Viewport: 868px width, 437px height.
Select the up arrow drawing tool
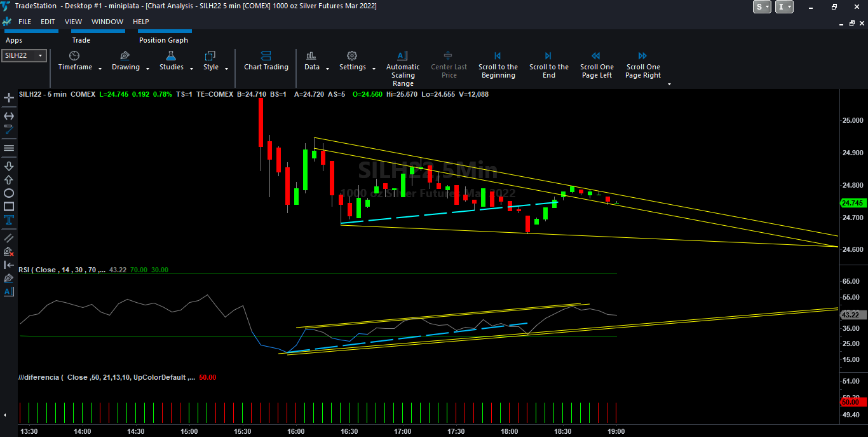point(9,180)
